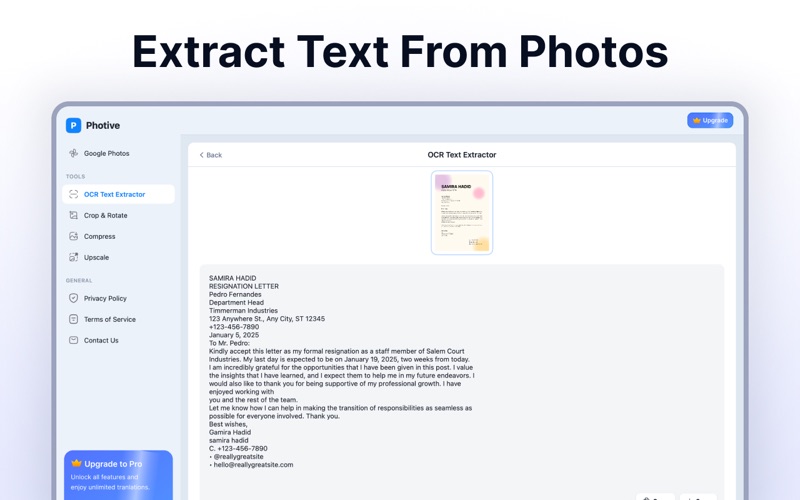Image resolution: width=800 pixels, height=500 pixels.
Task: Click the Contact Us envelope icon
Action: click(x=73, y=340)
